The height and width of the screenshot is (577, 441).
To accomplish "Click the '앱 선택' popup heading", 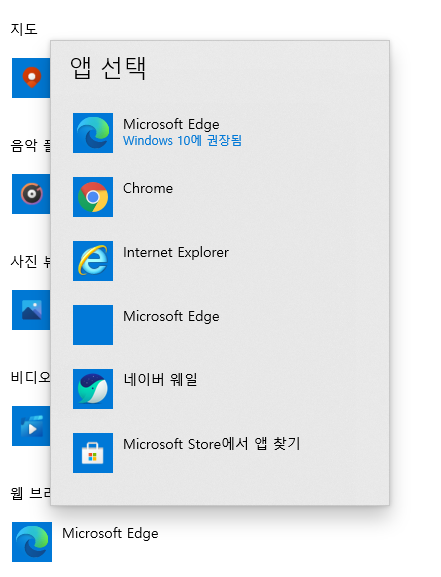I will [108, 68].
